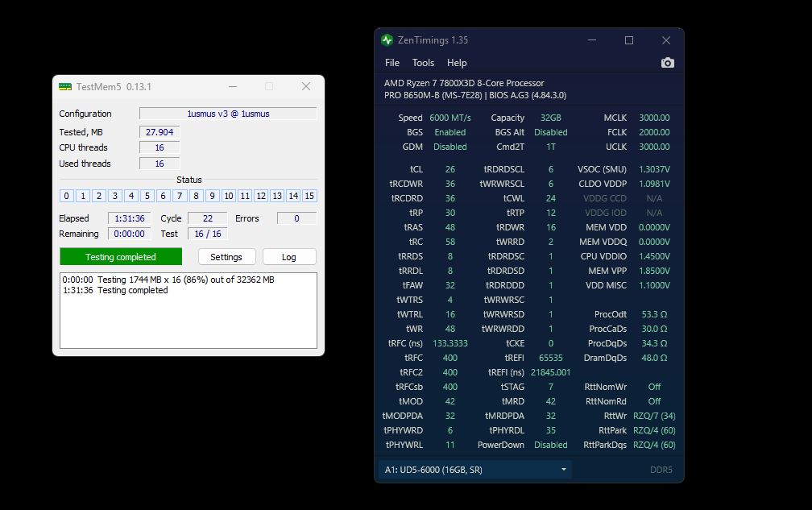Click the 1usmus v3 configuration field

tap(228, 114)
